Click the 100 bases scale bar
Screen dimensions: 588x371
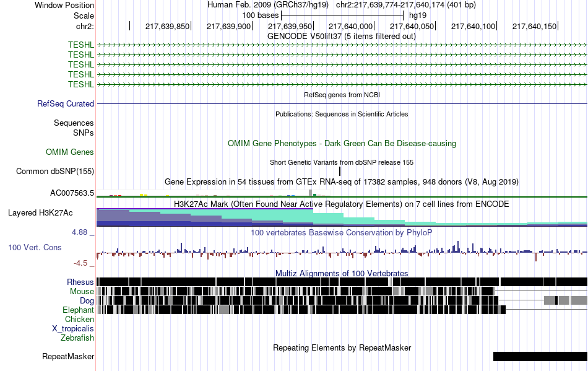[342, 15]
